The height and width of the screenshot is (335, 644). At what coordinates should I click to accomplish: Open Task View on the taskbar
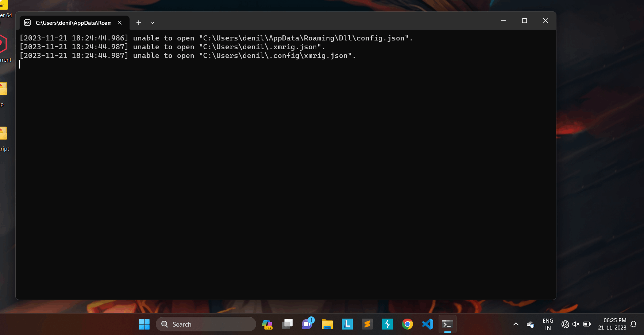287,324
